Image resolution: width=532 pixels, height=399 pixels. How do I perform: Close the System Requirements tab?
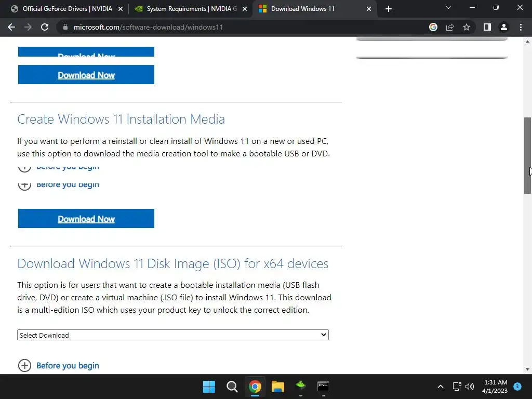[245, 9]
